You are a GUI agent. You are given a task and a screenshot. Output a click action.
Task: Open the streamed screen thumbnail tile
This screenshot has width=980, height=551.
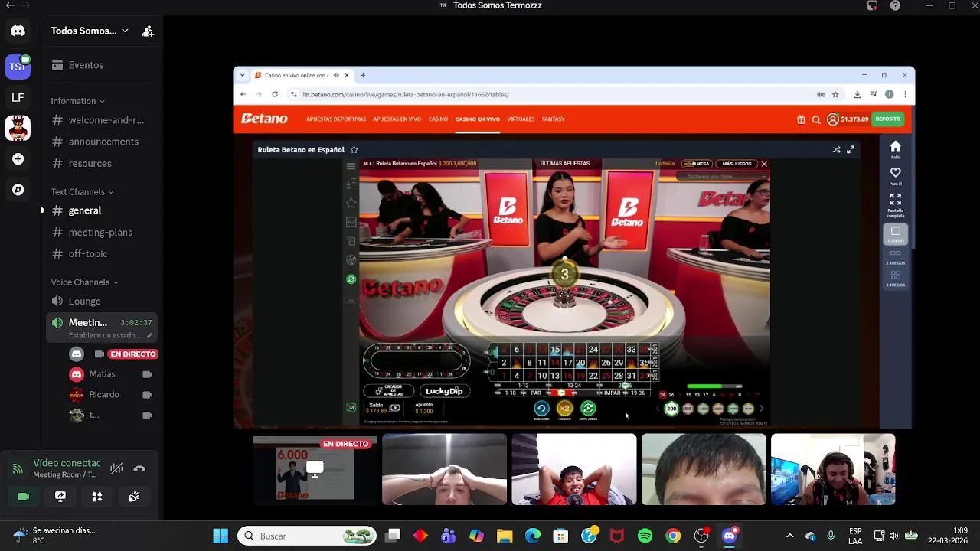[x=315, y=470]
